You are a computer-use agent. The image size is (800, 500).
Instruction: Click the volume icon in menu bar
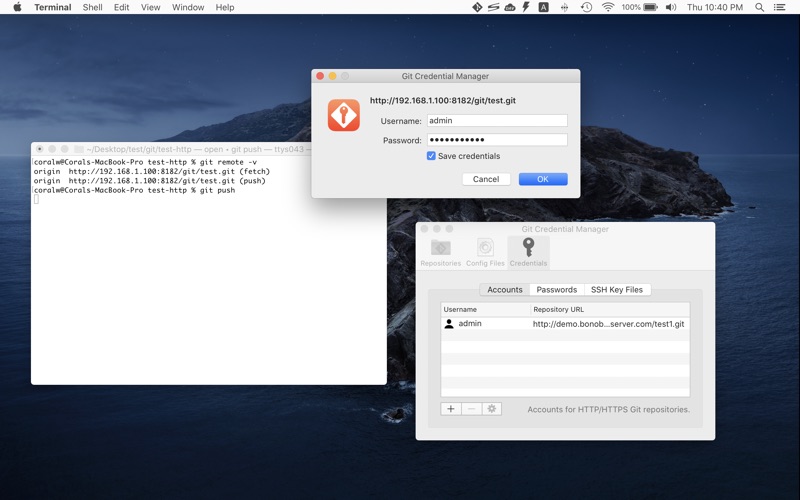click(x=671, y=7)
